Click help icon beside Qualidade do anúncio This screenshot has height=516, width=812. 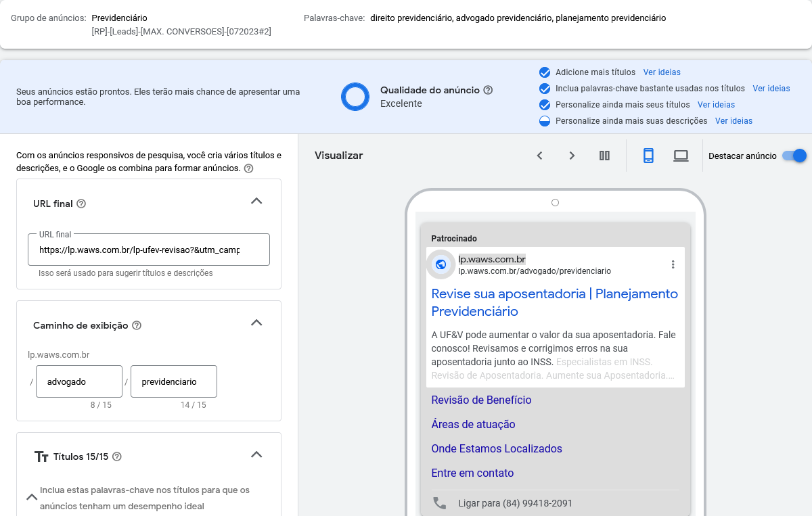[488, 90]
